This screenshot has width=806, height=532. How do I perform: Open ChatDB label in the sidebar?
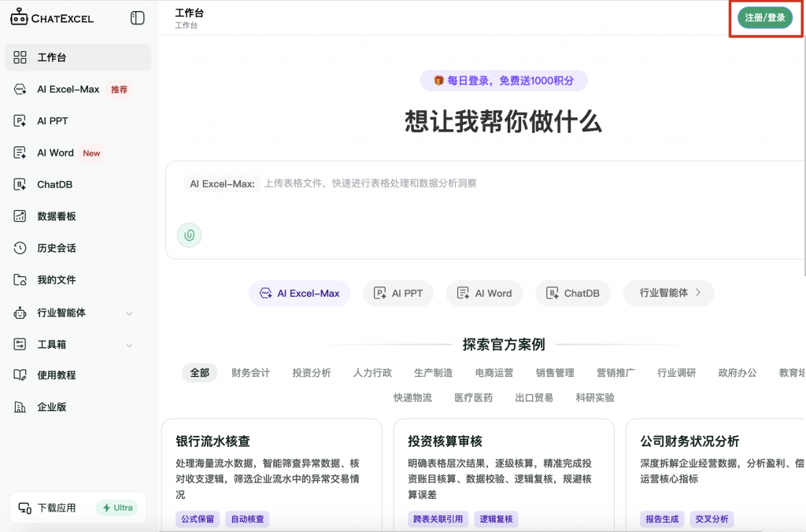(54, 184)
